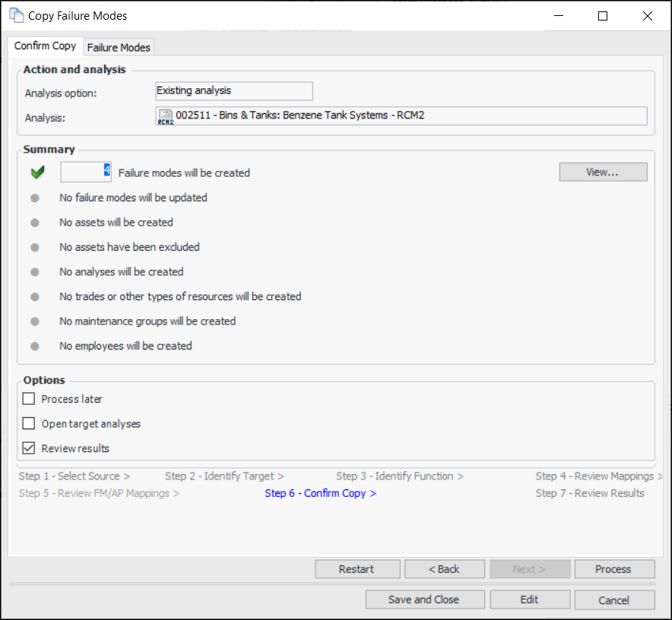This screenshot has height=620, width=672.
Task: Click the gray bullet beside No maintenance groups
Action: (35, 321)
